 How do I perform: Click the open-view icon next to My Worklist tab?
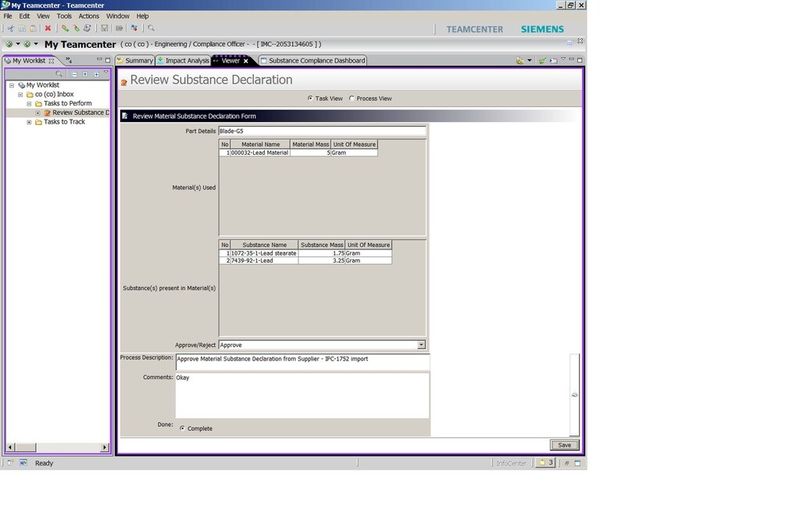tap(68, 60)
